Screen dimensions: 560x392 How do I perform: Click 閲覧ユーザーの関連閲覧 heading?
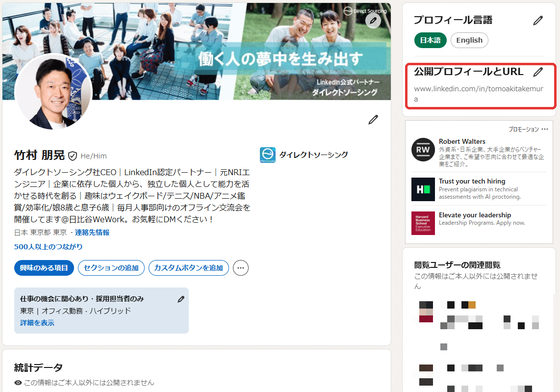click(457, 265)
